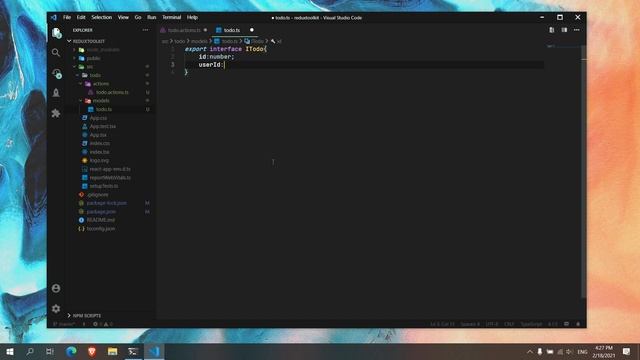Open .gitignore in the file tree
This screenshot has height=360, width=640.
click(98, 195)
